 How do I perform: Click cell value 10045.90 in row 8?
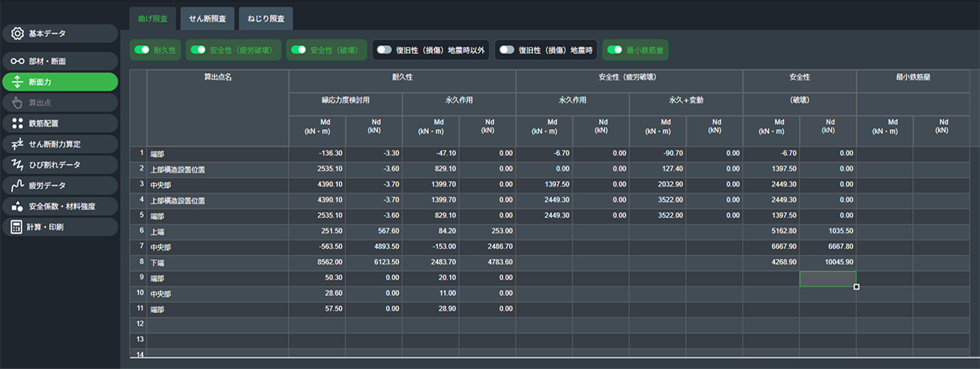click(828, 263)
